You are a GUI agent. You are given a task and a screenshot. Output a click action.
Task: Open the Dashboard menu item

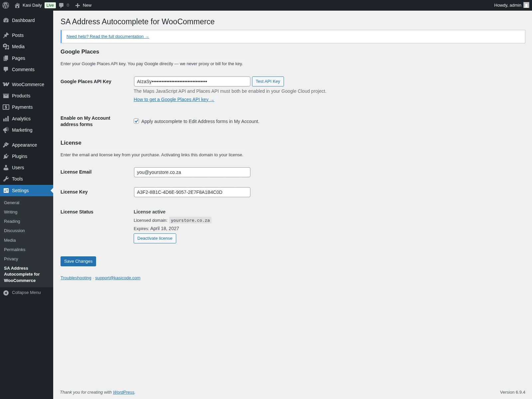point(27,20)
